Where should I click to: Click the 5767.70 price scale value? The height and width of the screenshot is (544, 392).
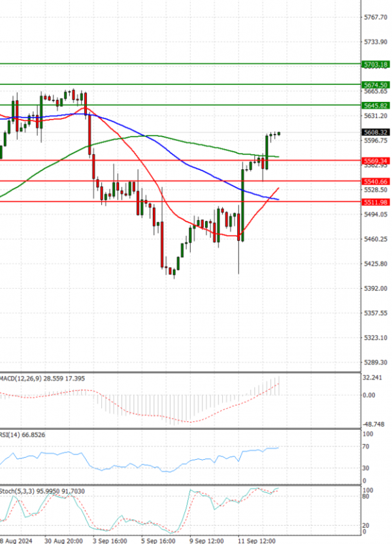pos(375,18)
